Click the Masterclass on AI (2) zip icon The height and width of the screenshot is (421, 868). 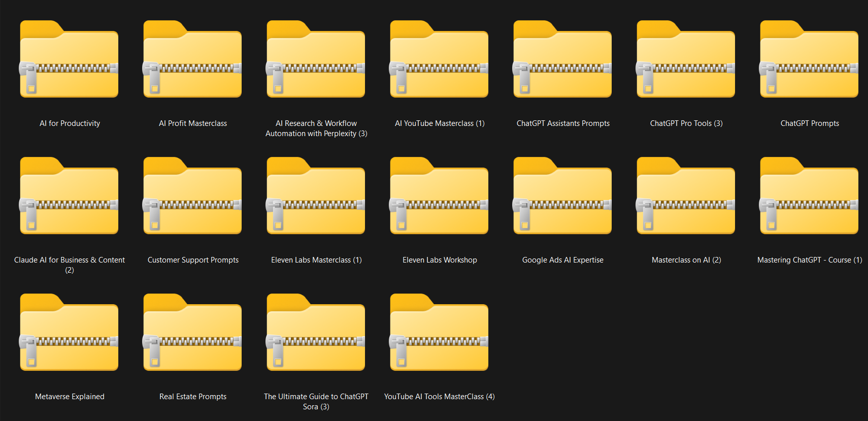pos(686,196)
